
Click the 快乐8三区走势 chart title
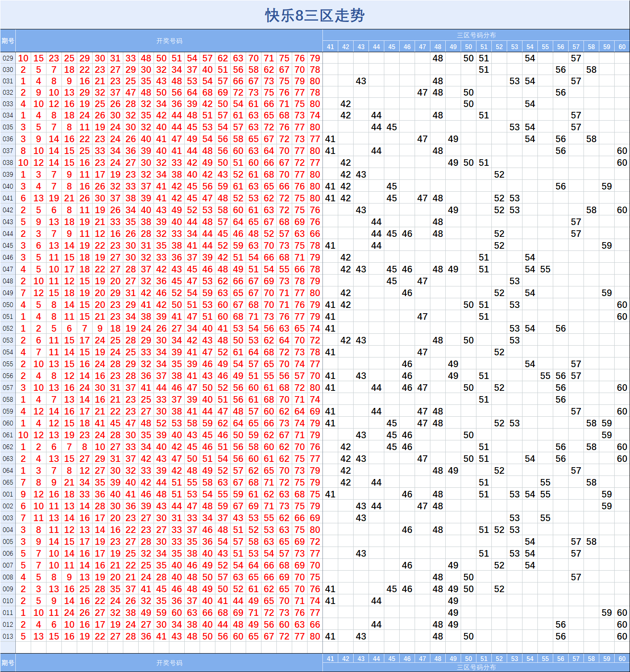point(315,15)
